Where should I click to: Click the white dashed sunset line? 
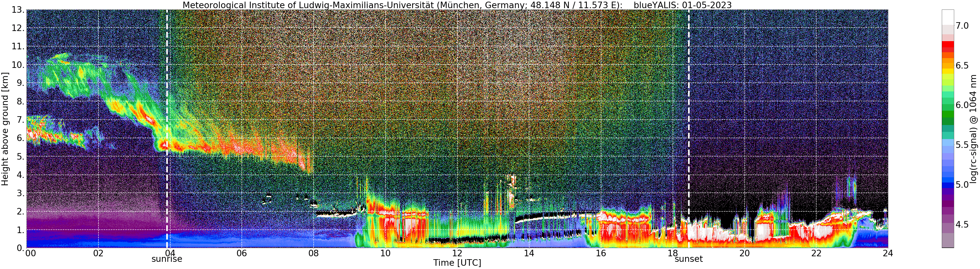pyautogui.click(x=689, y=129)
